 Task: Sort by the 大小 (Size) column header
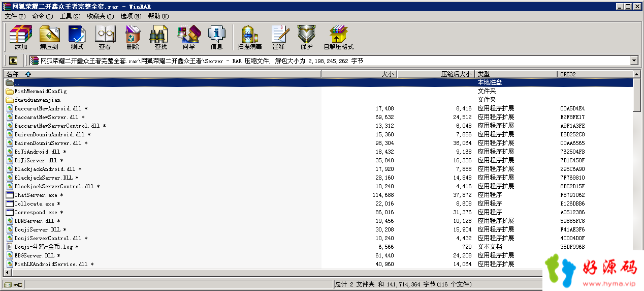point(359,74)
